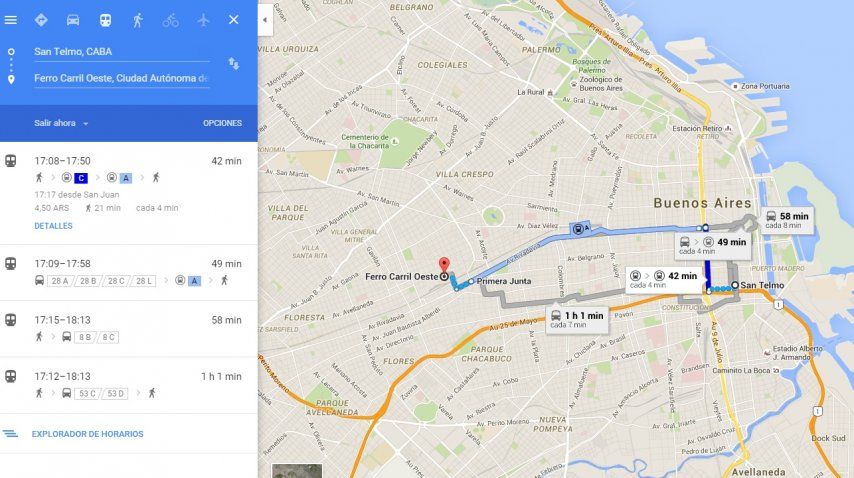
Task: Select the flights travel mode icon
Action: coord(203,20)
